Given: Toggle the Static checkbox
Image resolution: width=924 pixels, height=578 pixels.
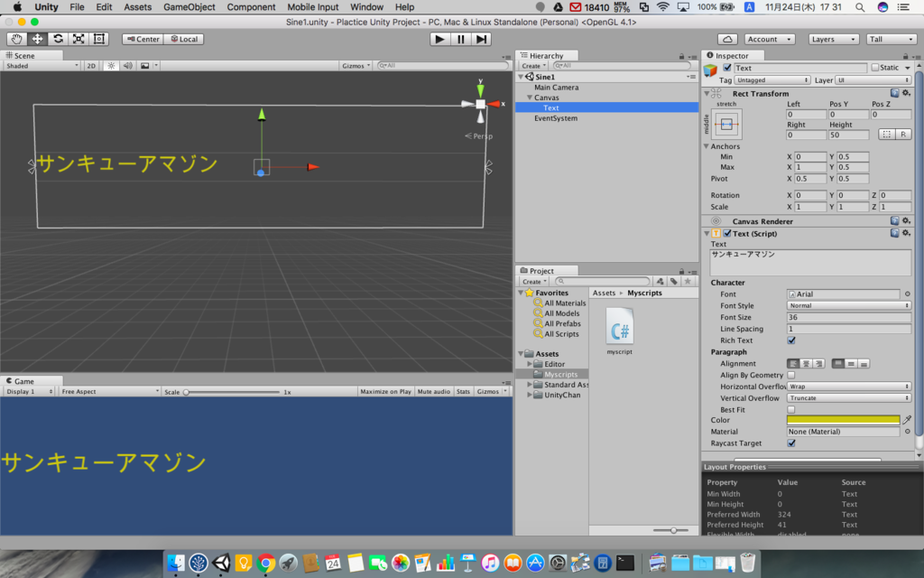Looking at the screenshot, I should click(x=875, y=67).
